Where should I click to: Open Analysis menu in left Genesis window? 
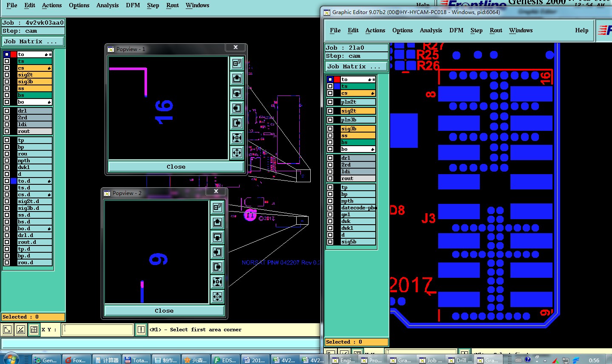tap(108, 6)
